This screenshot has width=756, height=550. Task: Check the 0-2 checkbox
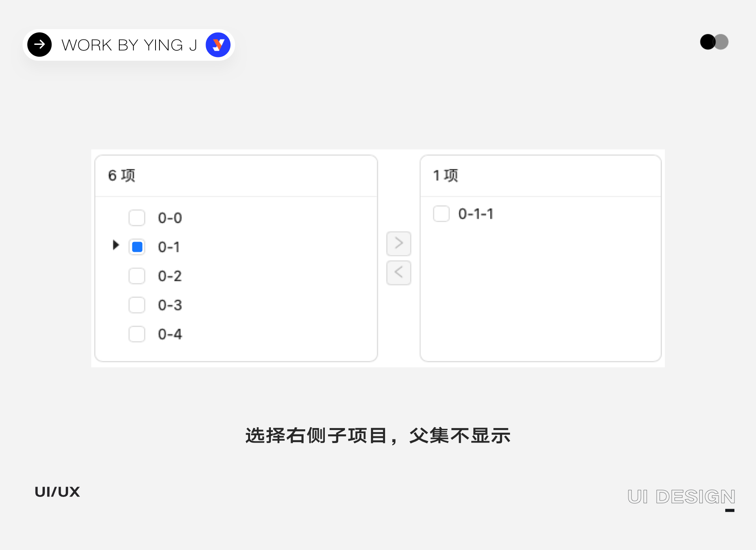[137, 276]
